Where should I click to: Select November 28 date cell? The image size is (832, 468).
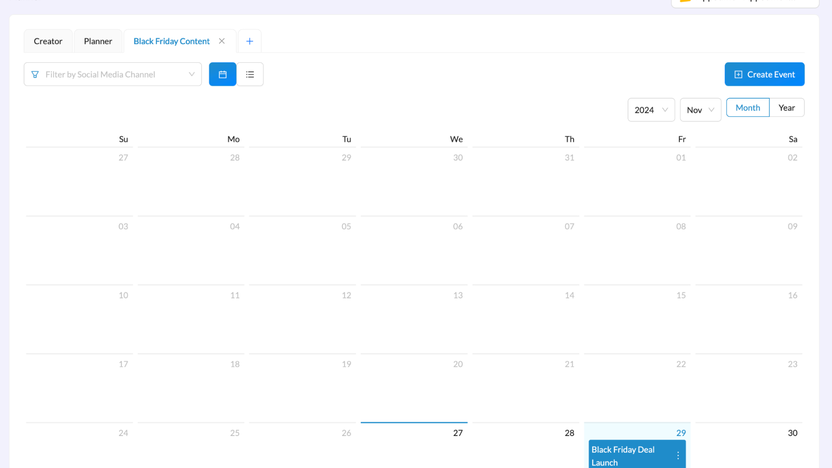point(526,445)
